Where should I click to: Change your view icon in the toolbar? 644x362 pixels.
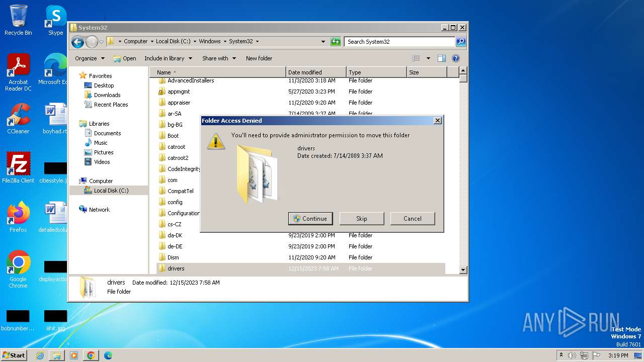click(x=416, y=58)
